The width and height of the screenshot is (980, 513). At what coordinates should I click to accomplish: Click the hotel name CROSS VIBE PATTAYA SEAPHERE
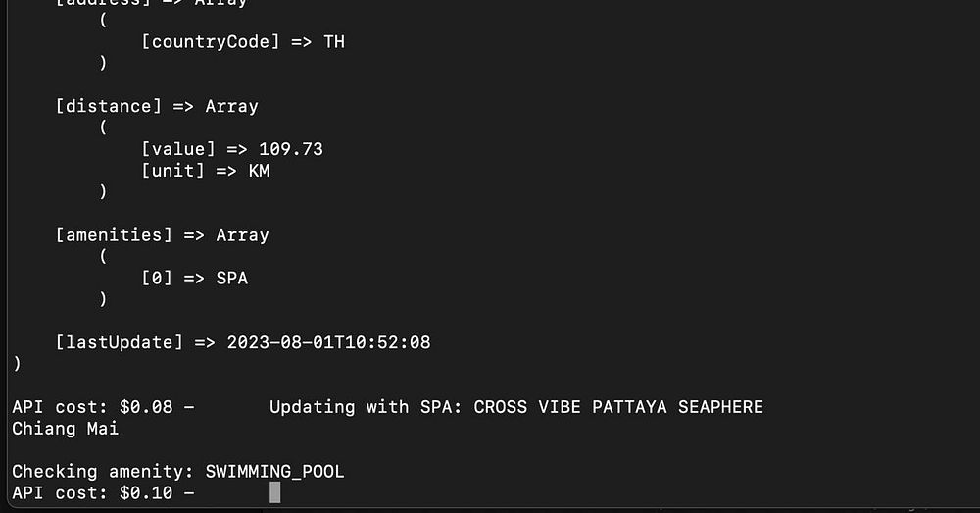pos(618,407)
